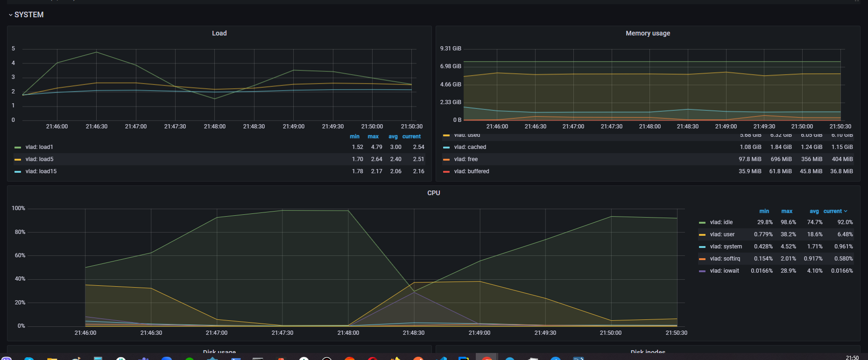
Task: Sort Load legend by current column
Action: (411, 136)
